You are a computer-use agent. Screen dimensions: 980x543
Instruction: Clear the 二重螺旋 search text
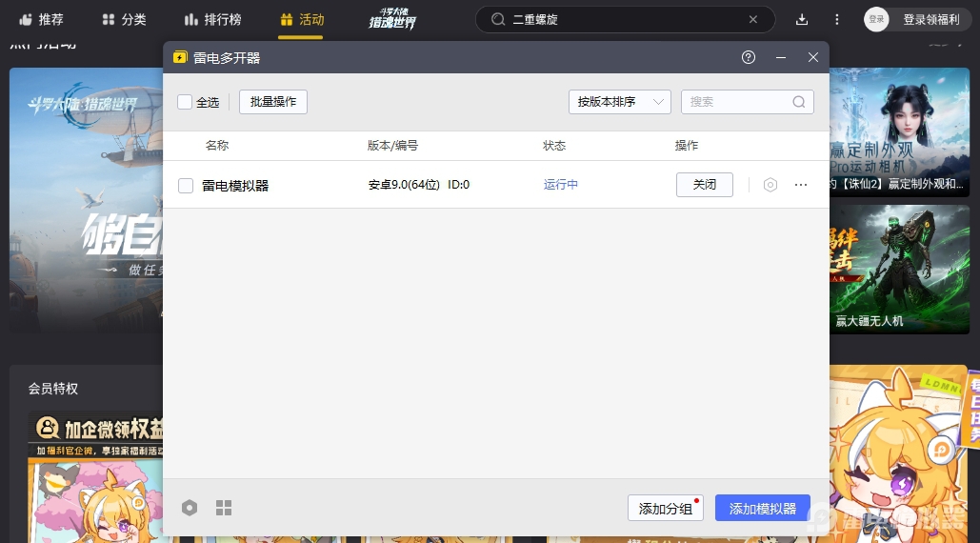[753, 19]
